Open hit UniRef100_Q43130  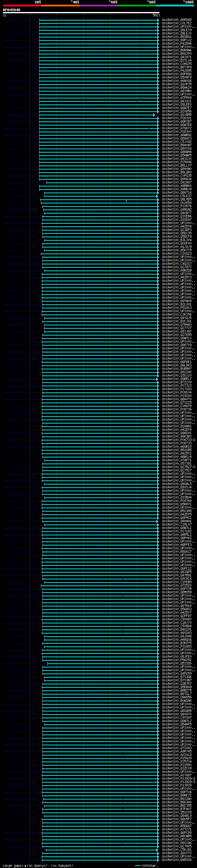(176, 159)
